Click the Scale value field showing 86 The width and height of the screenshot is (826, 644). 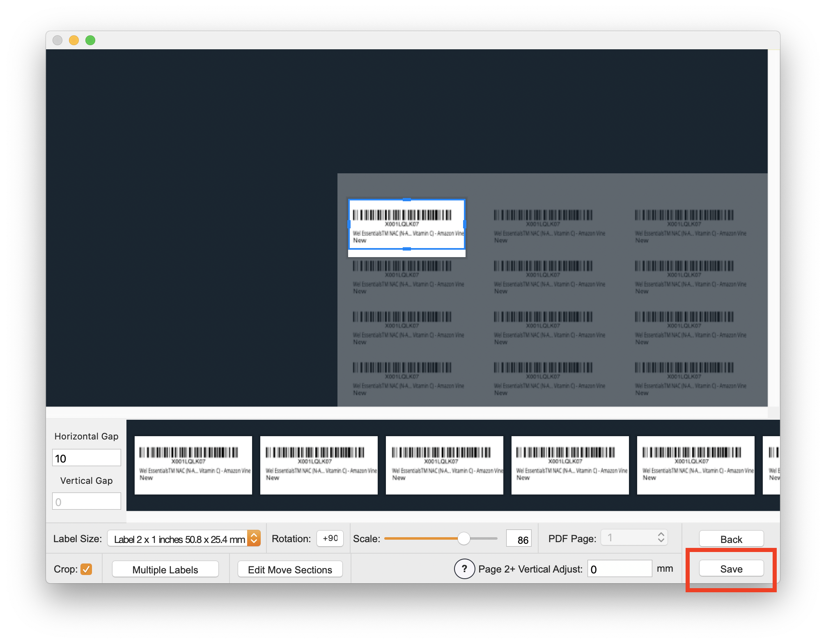click(519, 539)
